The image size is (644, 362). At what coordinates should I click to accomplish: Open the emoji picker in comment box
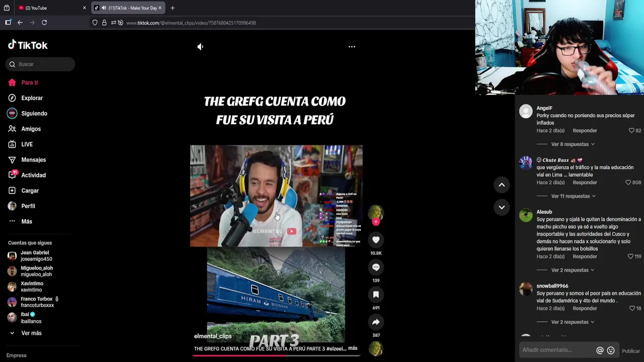click(x=611, y=350)
